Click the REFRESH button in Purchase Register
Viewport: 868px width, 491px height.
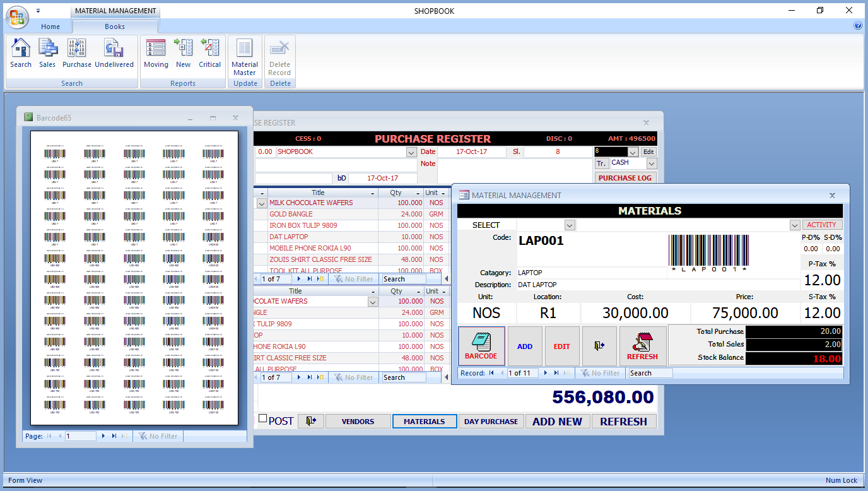click(624, 421)
